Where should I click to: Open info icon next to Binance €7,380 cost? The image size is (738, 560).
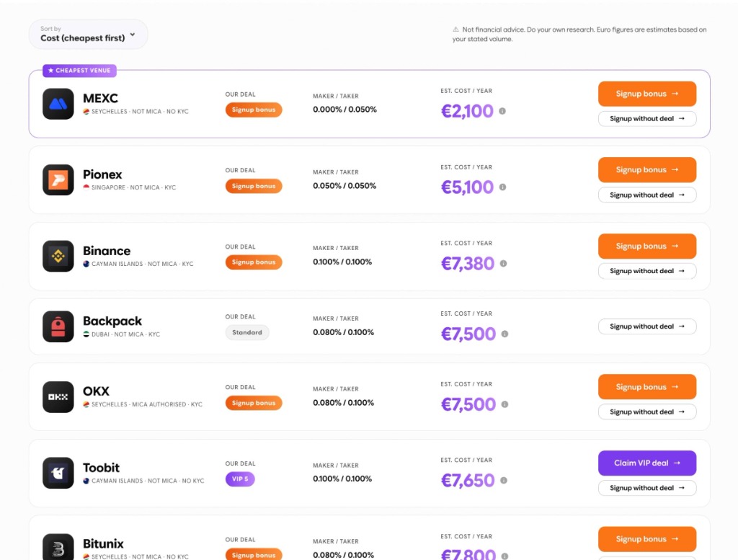point(503,264)
